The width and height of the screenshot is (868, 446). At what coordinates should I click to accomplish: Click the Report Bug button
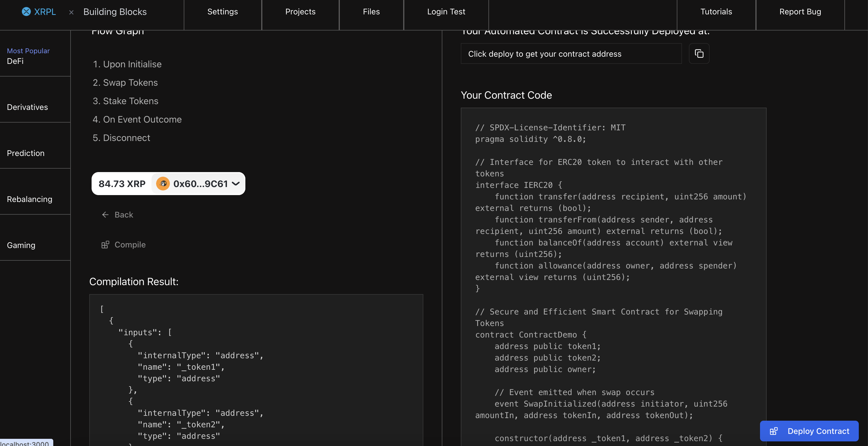click(x=800, y=12)
